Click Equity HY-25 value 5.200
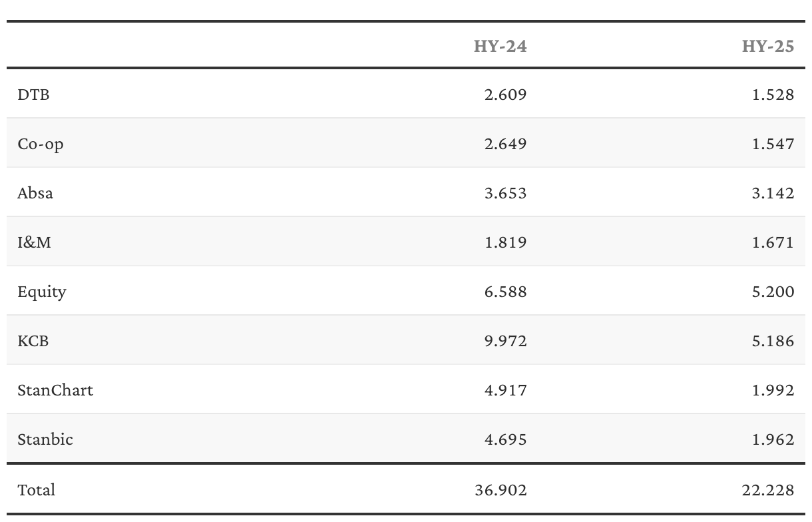The width and height of the screenshot is (812, 522). pyautogui.click(x=773, y=292)
